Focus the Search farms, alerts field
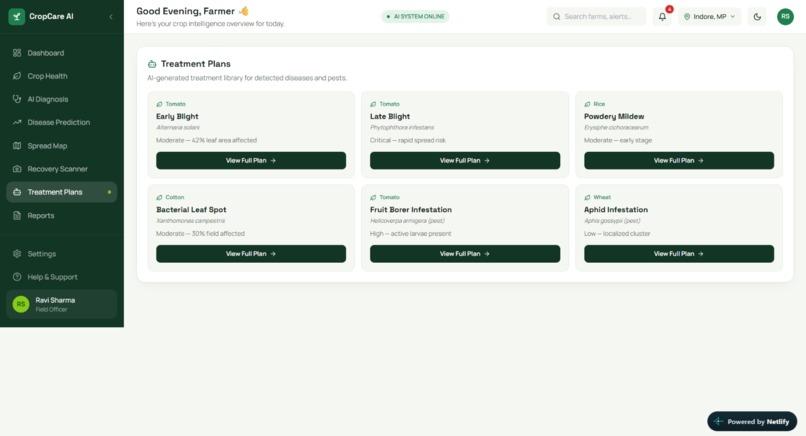Image resolution: width=806 pixels, height=436 pixels. tap(596, 16)
